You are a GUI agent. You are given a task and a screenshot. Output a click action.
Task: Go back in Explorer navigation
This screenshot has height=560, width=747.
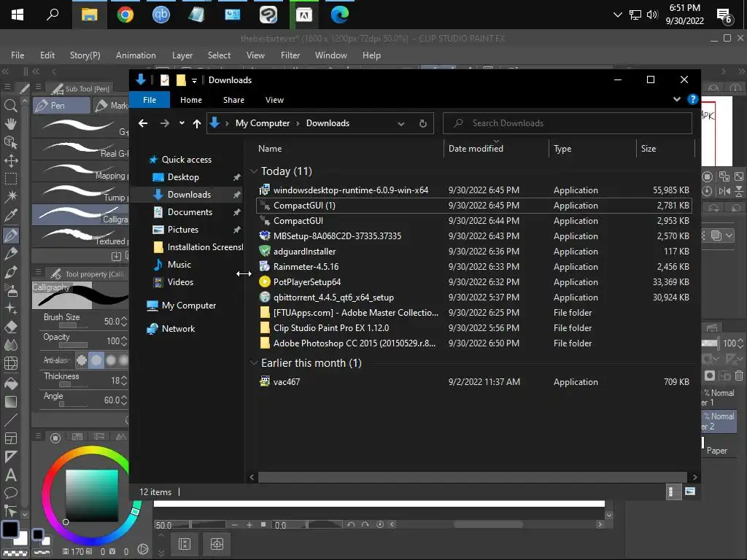pos(143,123)
